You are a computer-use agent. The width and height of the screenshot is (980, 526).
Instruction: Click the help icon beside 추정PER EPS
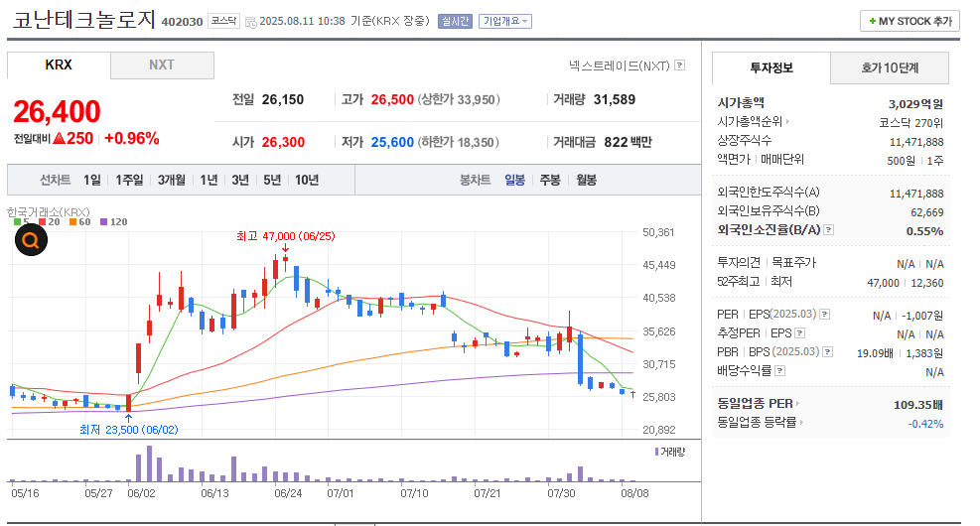pyautogui.click(x=800, y=332)
